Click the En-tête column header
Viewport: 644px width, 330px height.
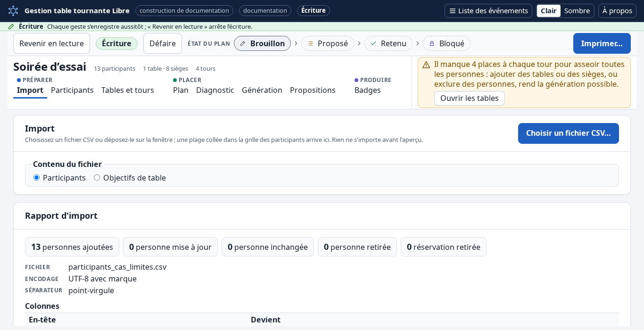coord(42,320)
